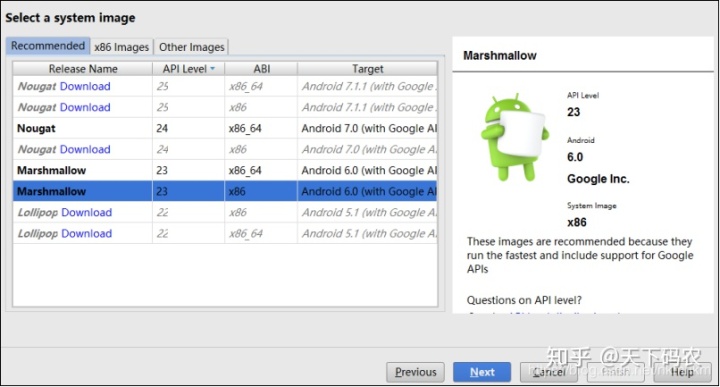The height and width of the screenshot is (387, 720).
Task: Sort by the ABI column header
Action: coord(261,69)
